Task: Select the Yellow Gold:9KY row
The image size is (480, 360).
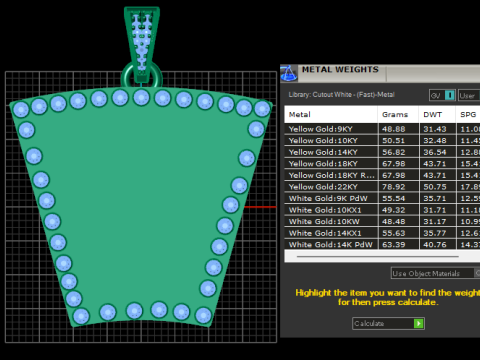Action: pyautogui.click(x=382, y=129)
